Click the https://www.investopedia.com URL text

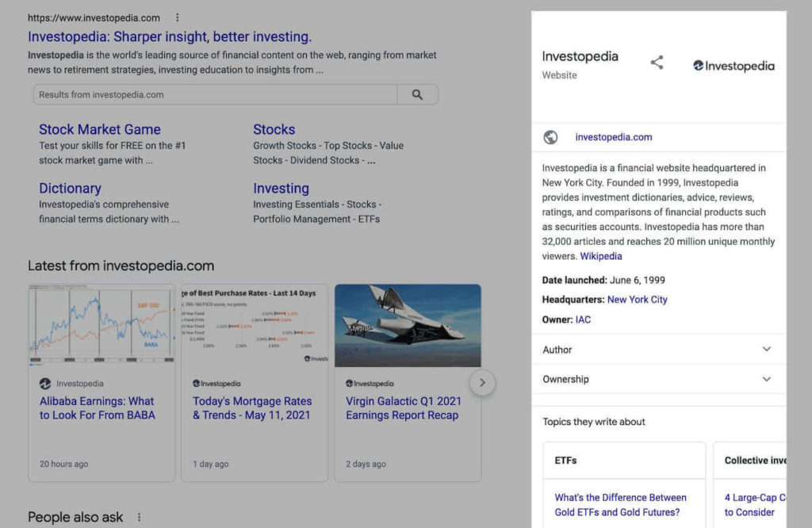tap(94, 18)
